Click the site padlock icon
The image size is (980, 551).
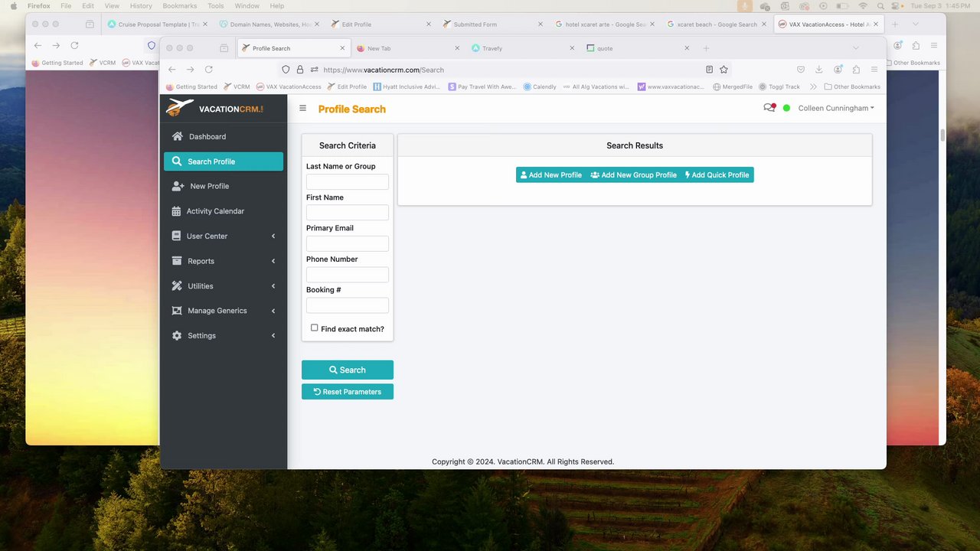[300, 70]
